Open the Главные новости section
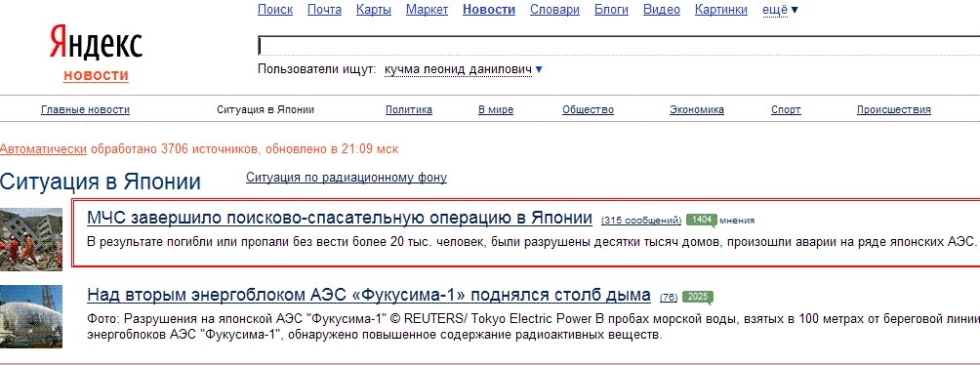Viewport: 980px width, 365px height. tap(86, 109)
